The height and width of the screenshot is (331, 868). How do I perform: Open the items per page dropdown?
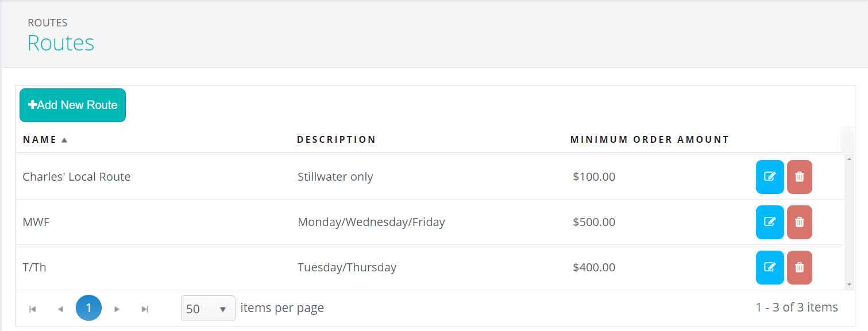click(x=208, y=309)
